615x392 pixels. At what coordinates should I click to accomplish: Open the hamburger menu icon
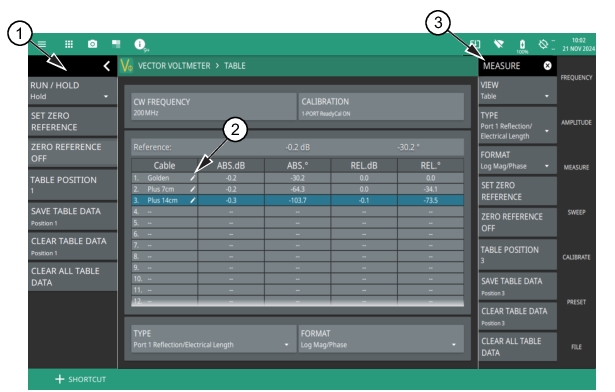click(42, 44)
